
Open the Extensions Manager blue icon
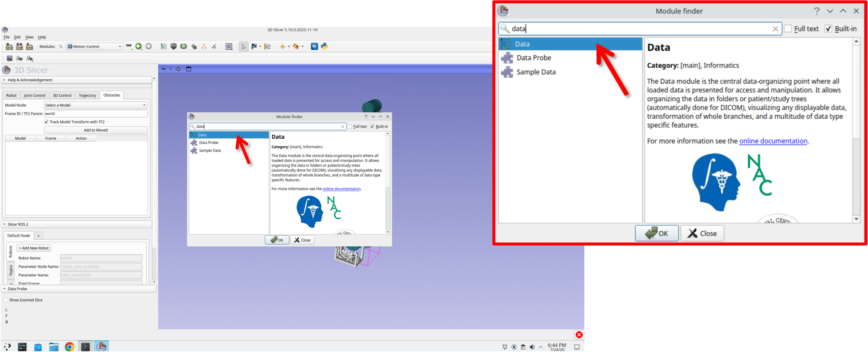(314, 46)
